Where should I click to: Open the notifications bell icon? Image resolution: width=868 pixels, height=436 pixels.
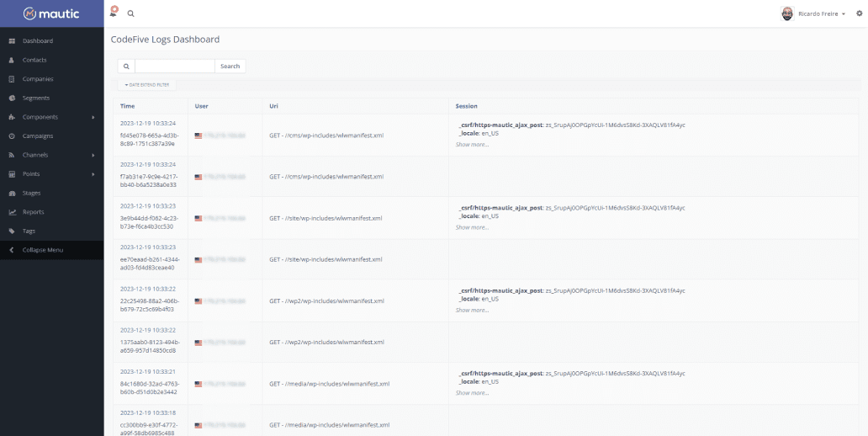point(114,12)
